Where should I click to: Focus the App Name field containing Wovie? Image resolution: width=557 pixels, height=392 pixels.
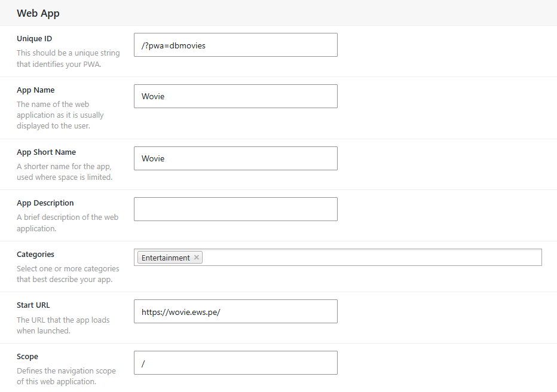coord(235,96)
